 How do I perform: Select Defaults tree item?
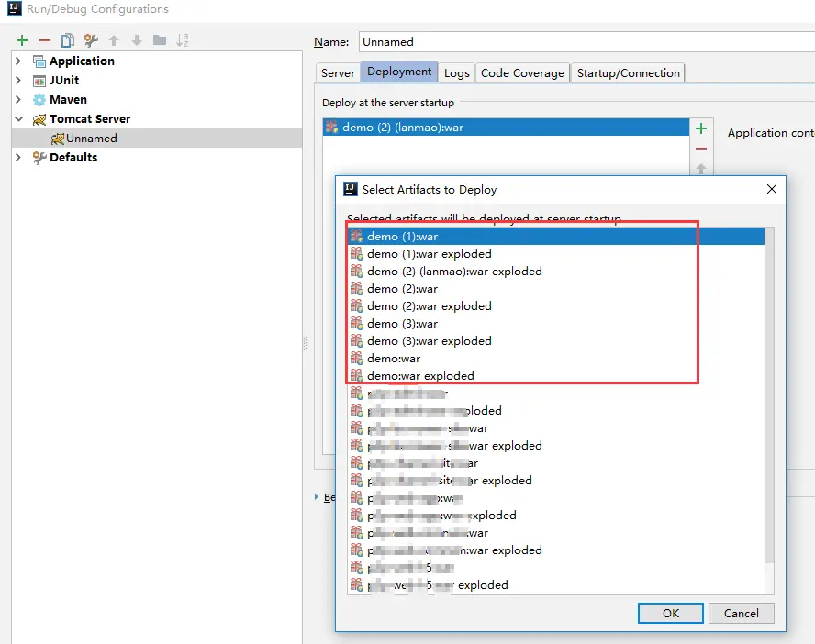point(73,157)
